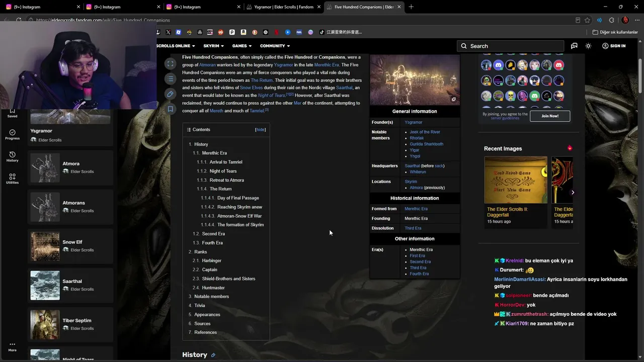
Task: Expand the Scrolls Online navigation dropdown
Action: [176, 46]
